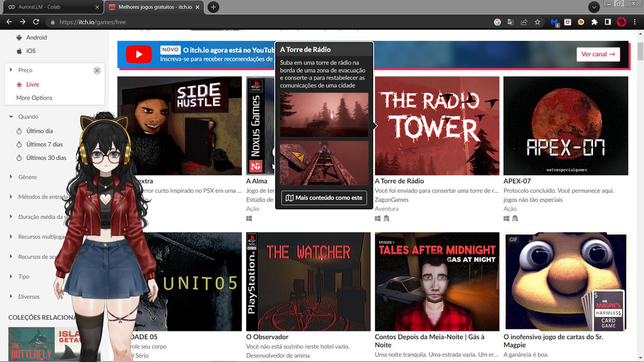Open the Extensions puzzle piece menu
The width and height of the screenshot is (644, 362).
point(594,22)
